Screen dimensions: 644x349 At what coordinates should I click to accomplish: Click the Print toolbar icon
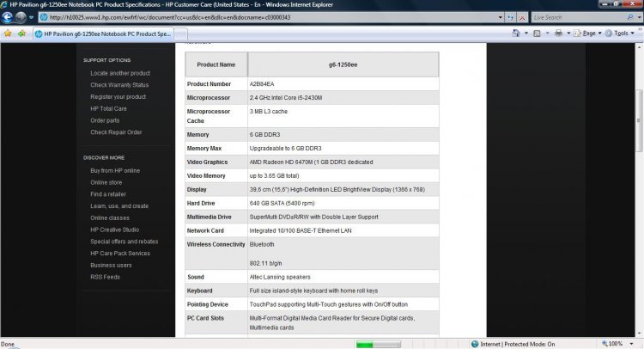click(559, 34)
